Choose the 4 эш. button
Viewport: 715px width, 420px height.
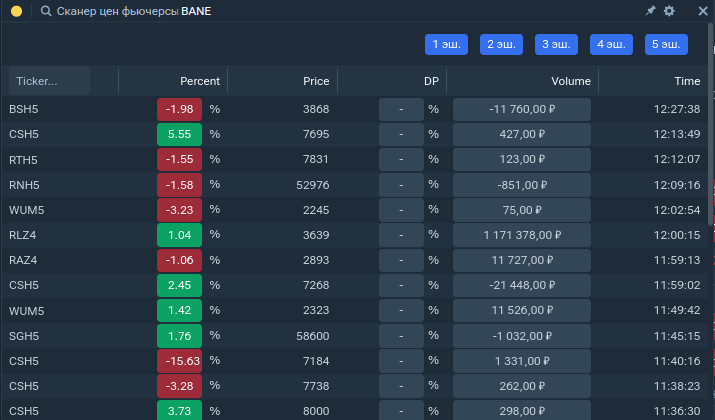pyautogui.click(x=611, y=44)
